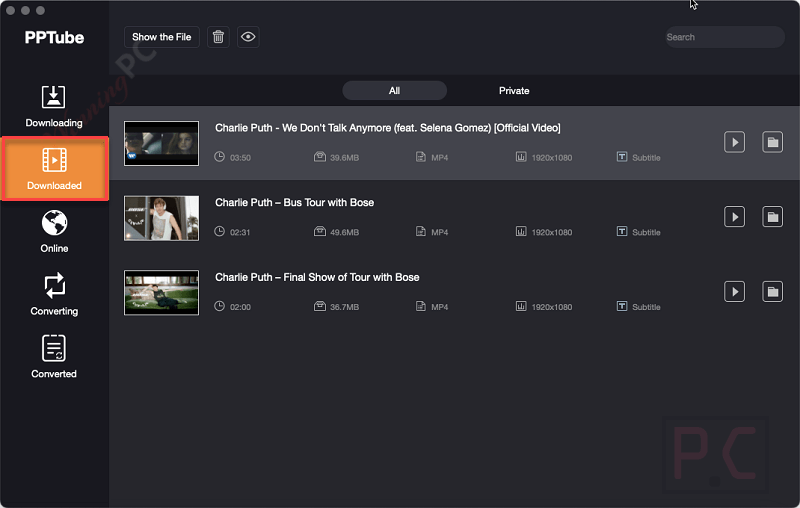
Task: Select Final Show of Tour thumbnail
Action: tap(161, 293)
